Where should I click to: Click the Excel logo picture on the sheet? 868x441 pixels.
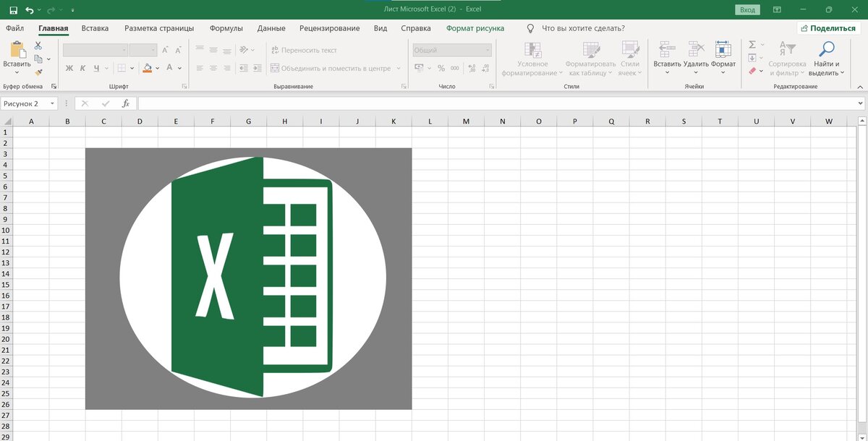coord(248,278)
